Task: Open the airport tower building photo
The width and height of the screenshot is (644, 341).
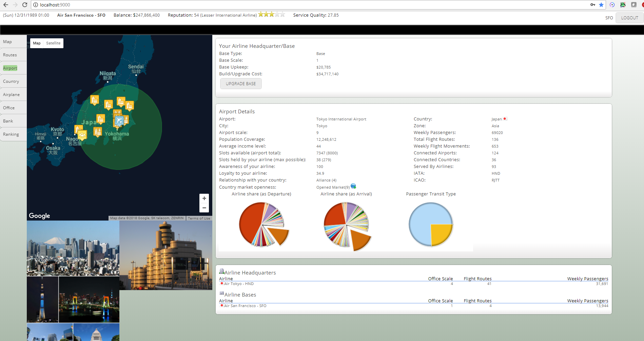Action: tap(166, 255)
